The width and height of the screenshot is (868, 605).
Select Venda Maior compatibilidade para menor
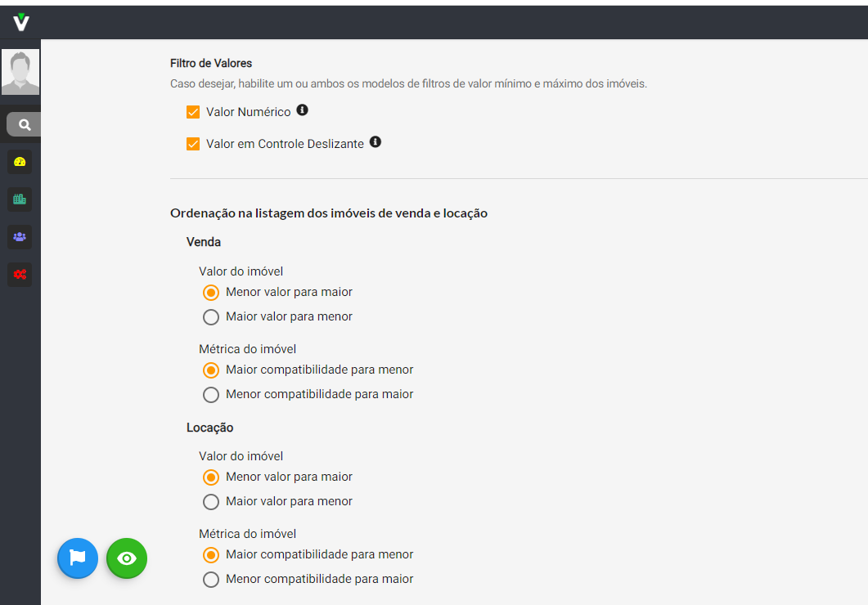tap(211, 370)
